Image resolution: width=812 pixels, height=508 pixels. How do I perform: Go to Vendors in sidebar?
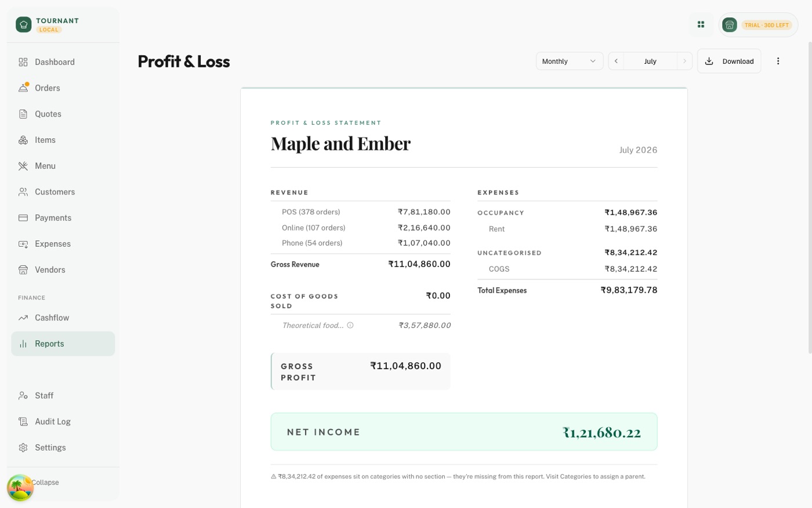63,270
